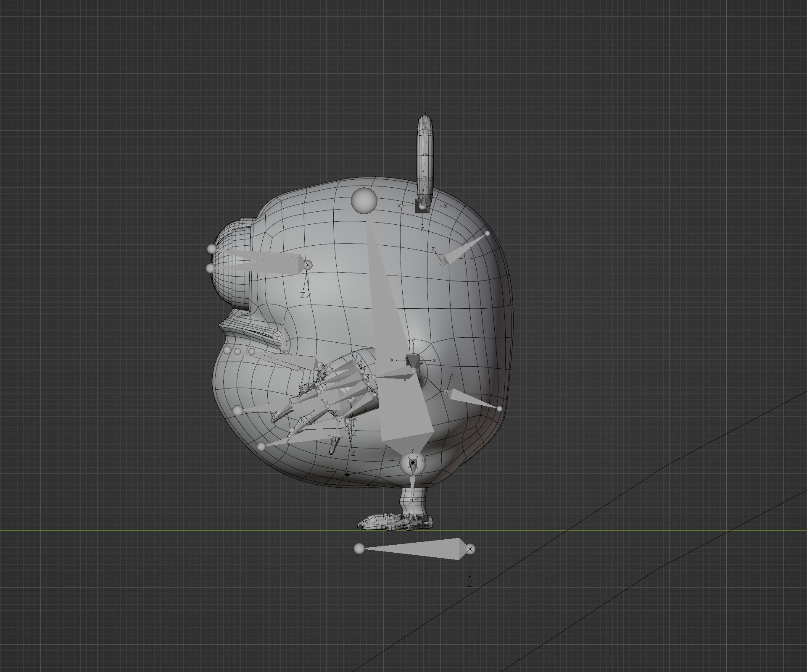Click the sphere tip of upper back bone
Screen dimensions: 807x672
[x=488, y=234]
